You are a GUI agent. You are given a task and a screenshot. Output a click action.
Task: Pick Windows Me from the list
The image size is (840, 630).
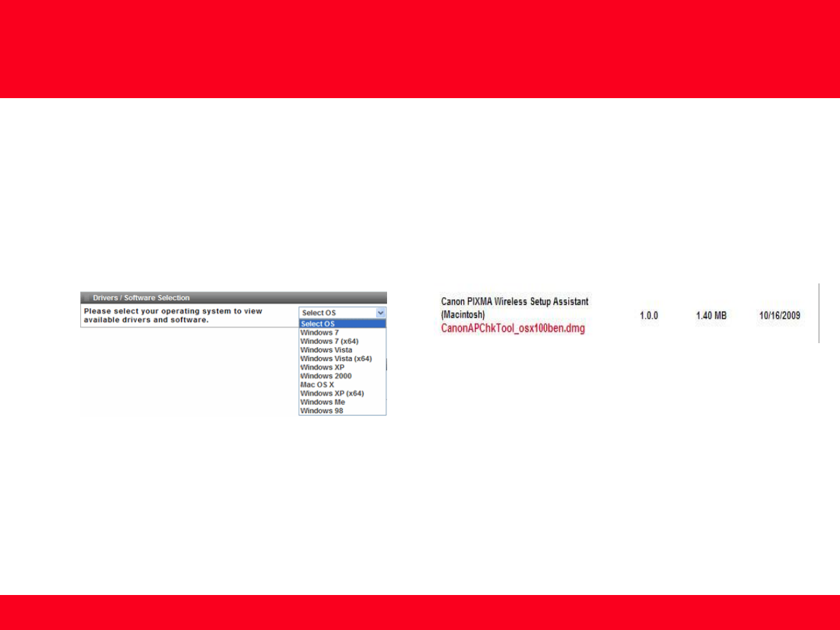pyautogui.click(x=342, y=402)
